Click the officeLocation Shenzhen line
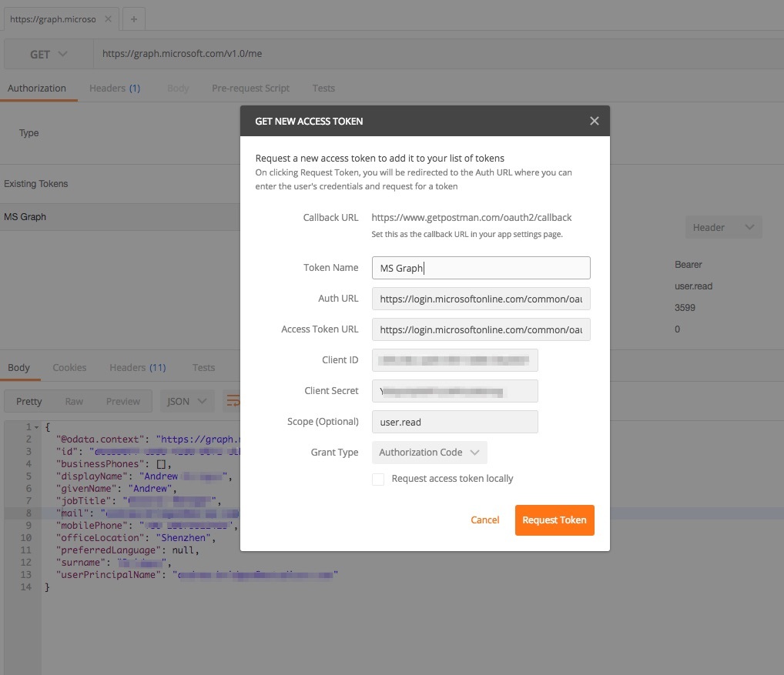The height and width of the screenshot is (675, 784). (x=136, y=537)
